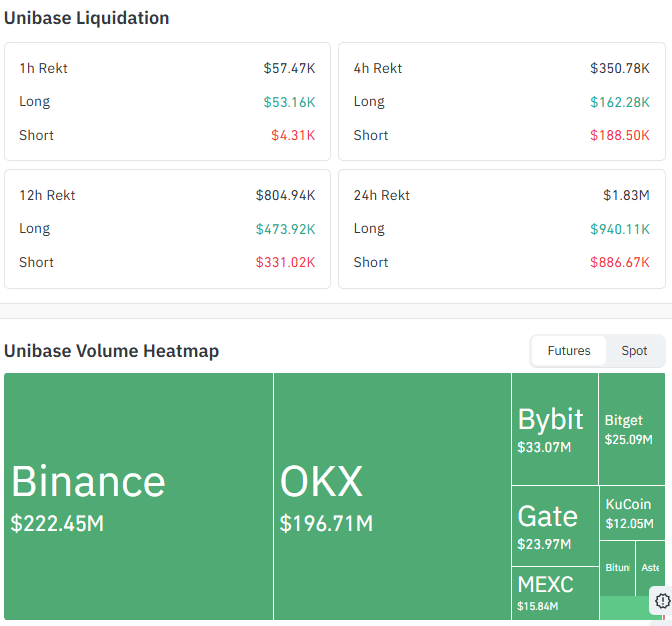
Task: Click the Bitunix heatmap tile
Action: click(x=617, y=568)
